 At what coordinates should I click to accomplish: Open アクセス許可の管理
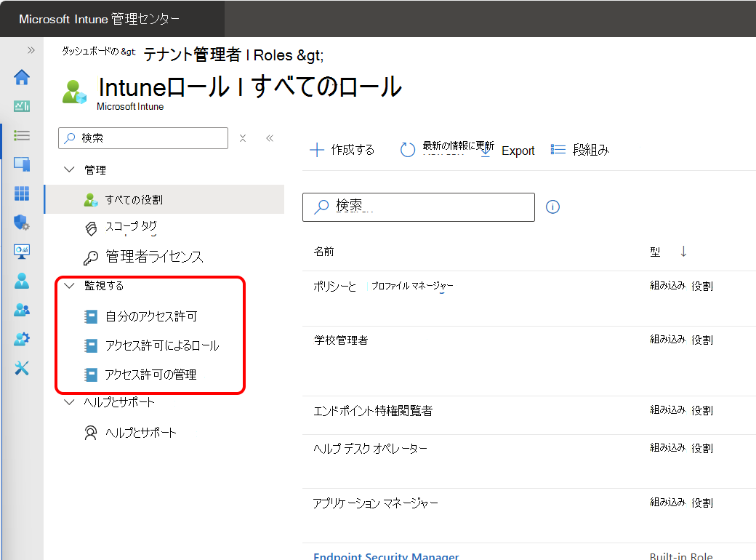[x=150, y=375]
